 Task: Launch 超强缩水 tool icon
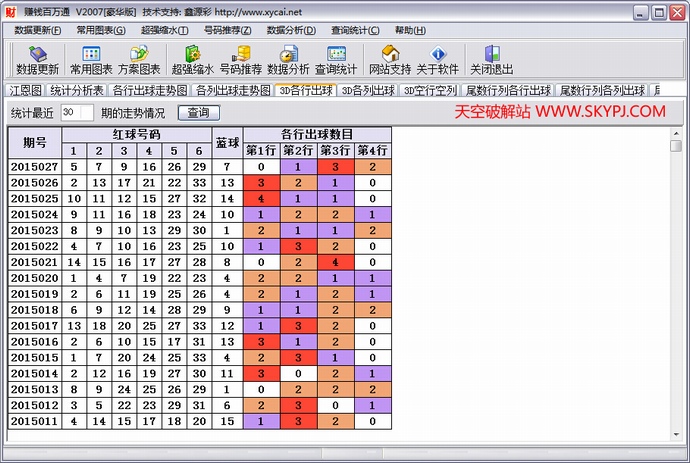193,60
